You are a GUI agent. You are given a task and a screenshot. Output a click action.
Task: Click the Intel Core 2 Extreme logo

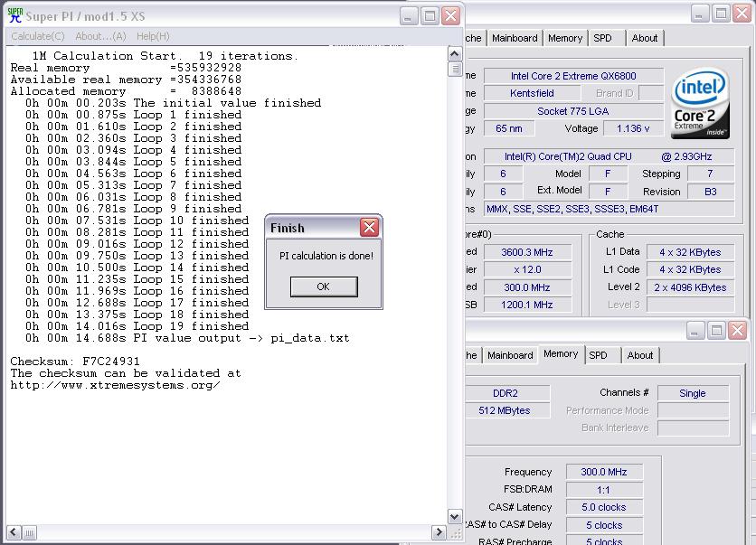click(700, 104)
